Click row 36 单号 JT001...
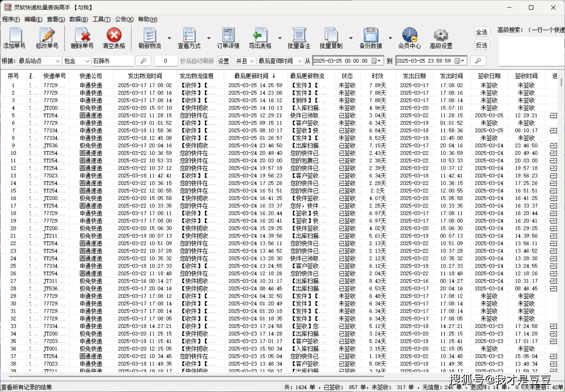The height and width of the screenshot is (392, 565). pyautogui.click(x=54, y=349)
